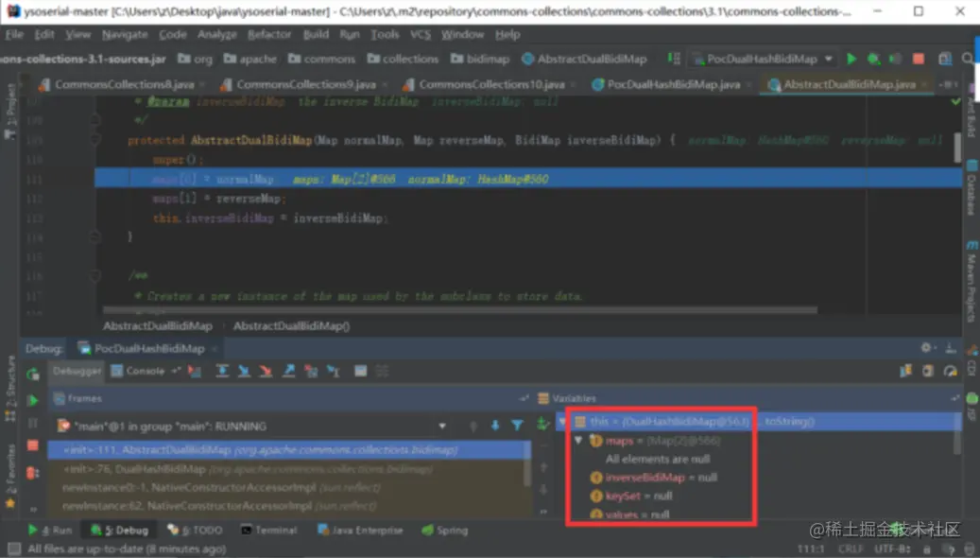Screen dimensions: 980x558
Task: Stop debugging with the red square in the debug side toolbar
Action: tap(32, 445)
